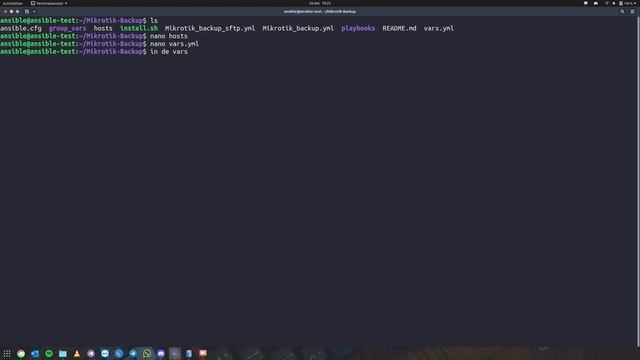Screen dimensions: 640x360
Task: Click the clock and date in top bar
Action: pos(320,3)
